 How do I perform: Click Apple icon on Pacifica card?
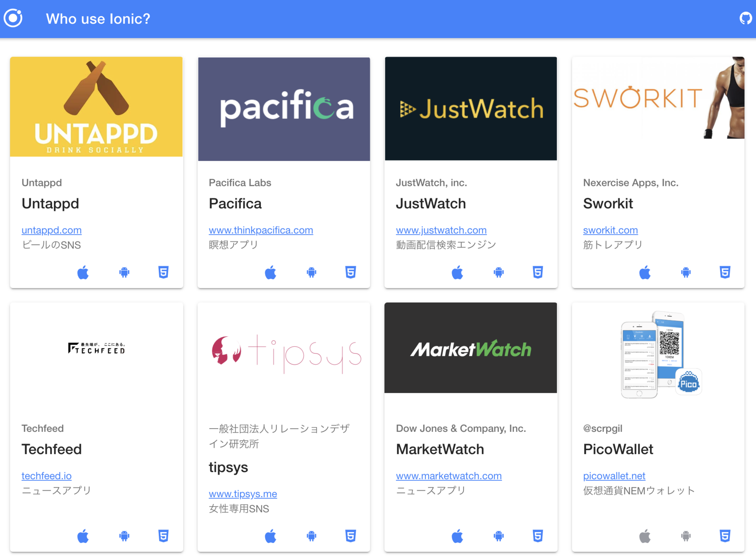271,272
